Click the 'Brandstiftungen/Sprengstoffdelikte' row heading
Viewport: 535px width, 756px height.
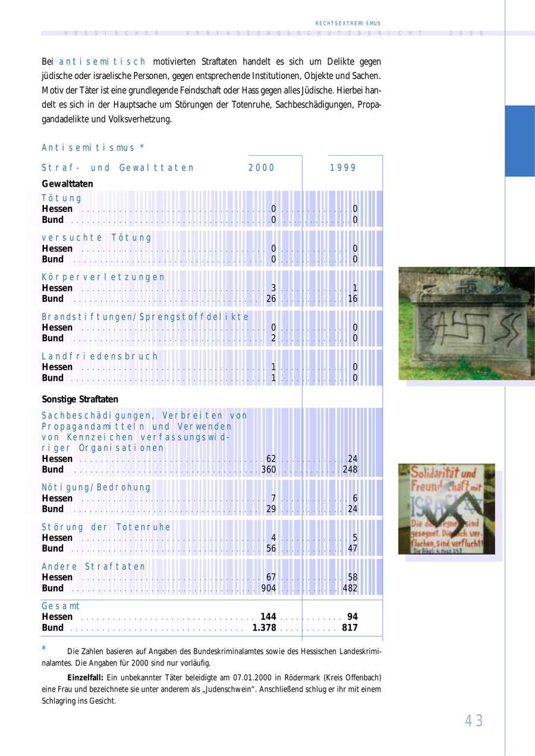coord(145,317)
